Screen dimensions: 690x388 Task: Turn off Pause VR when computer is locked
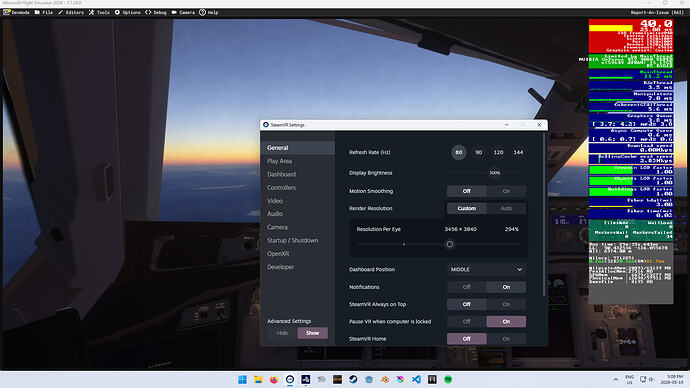click(466, 322)
